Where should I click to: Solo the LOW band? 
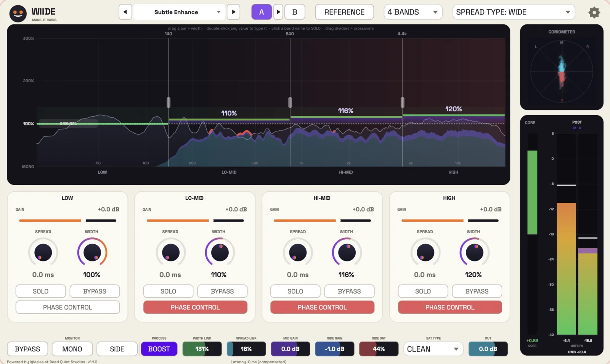40,291
